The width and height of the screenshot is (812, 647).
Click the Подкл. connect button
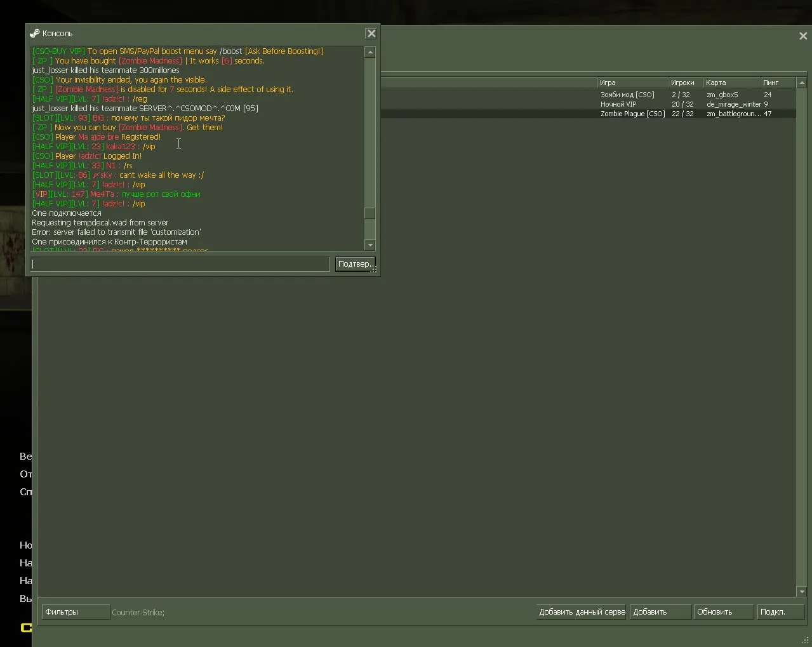(782, 612)
